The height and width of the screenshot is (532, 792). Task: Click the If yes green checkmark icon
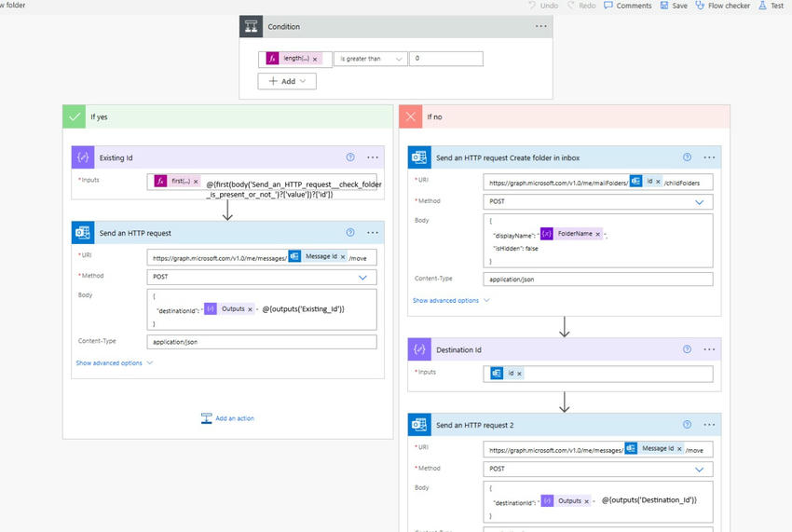75,116
